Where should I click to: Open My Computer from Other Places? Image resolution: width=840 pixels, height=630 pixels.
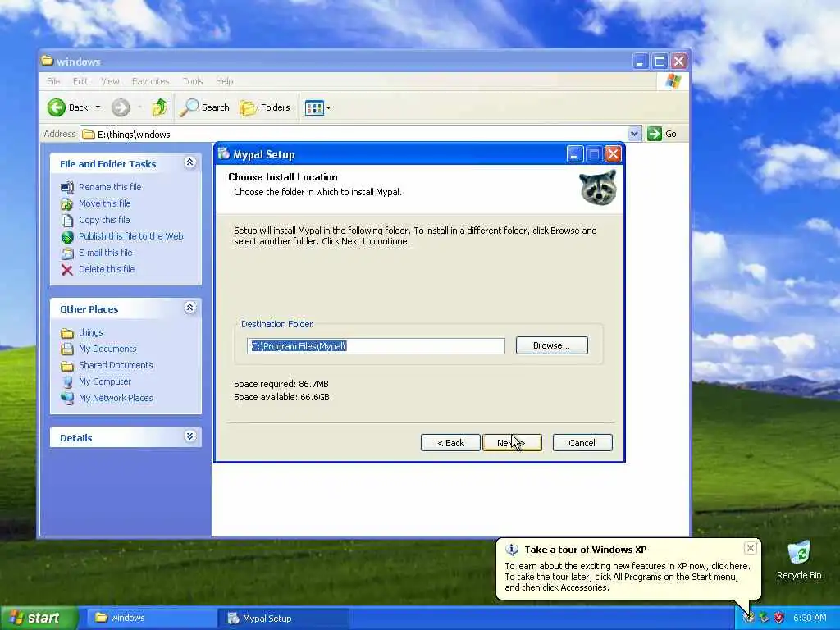(x=104, y=381)
